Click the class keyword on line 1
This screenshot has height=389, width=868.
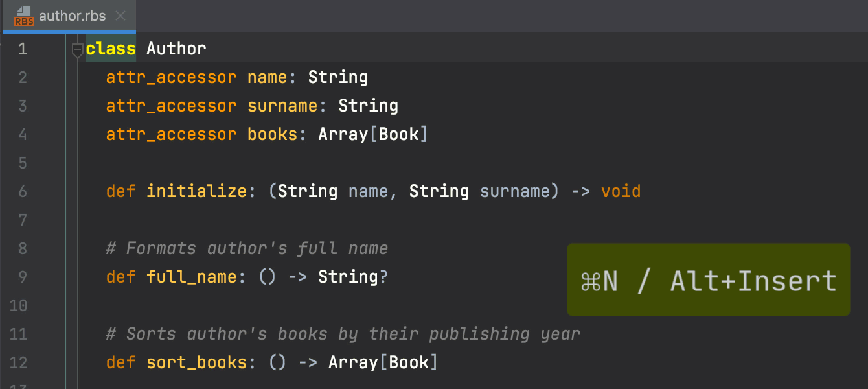pos(111,49)
